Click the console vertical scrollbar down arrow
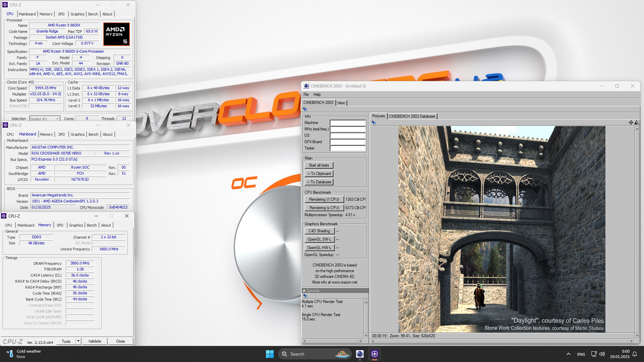This screenshot has width=644, height=362. [x=366, y=336]
